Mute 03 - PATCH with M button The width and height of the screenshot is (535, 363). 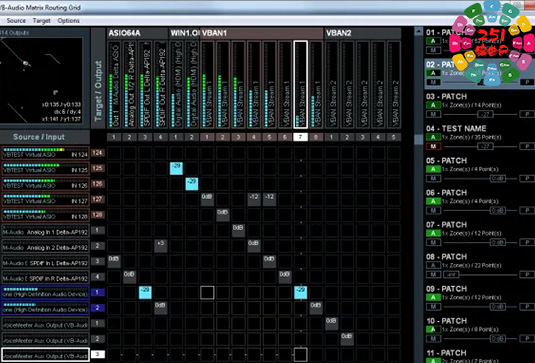(433, 114)
